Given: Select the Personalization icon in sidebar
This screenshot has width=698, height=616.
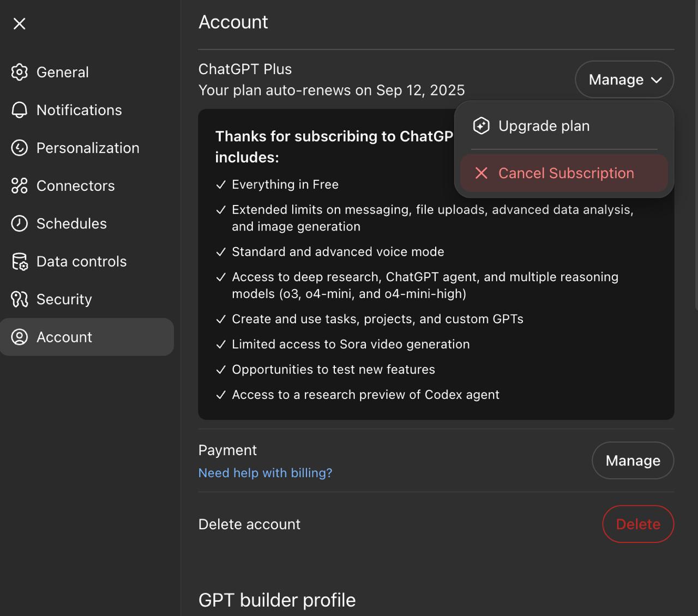Looking at the screenshot, I should tap(20, 148).
